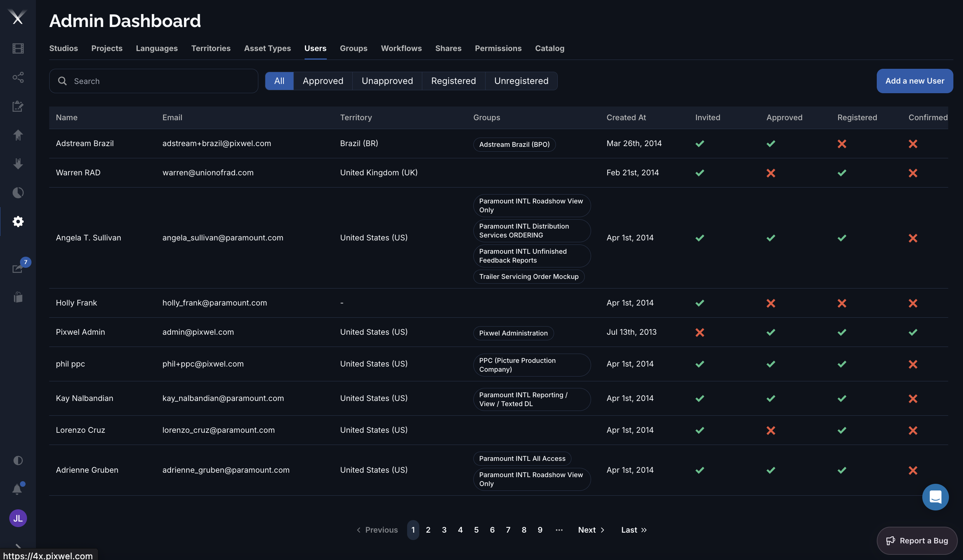Switch to the Workflows tab
This screenshot has height=560, width=963.
pos(401,48)
